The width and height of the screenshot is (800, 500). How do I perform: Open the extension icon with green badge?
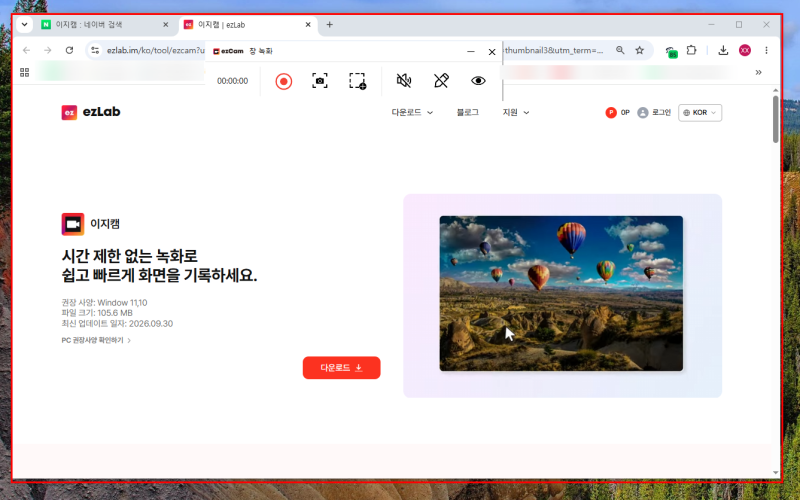point(671,51)
